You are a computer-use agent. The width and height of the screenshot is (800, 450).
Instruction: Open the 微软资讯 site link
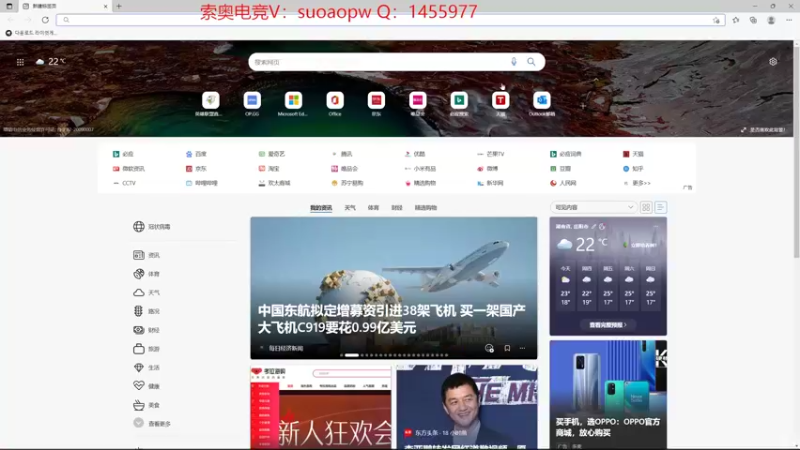[129, 168]
